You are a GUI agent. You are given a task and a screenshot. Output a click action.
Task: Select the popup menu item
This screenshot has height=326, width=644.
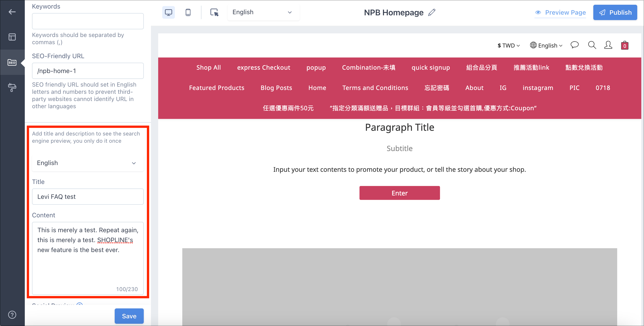pos(316,68)
